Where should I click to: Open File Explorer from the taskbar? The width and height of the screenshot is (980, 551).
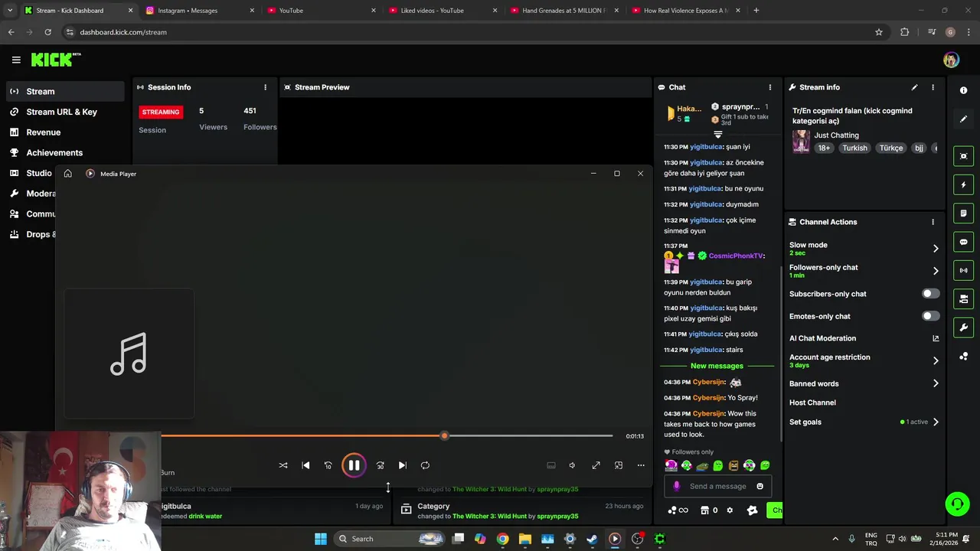(x=524, y=539)
